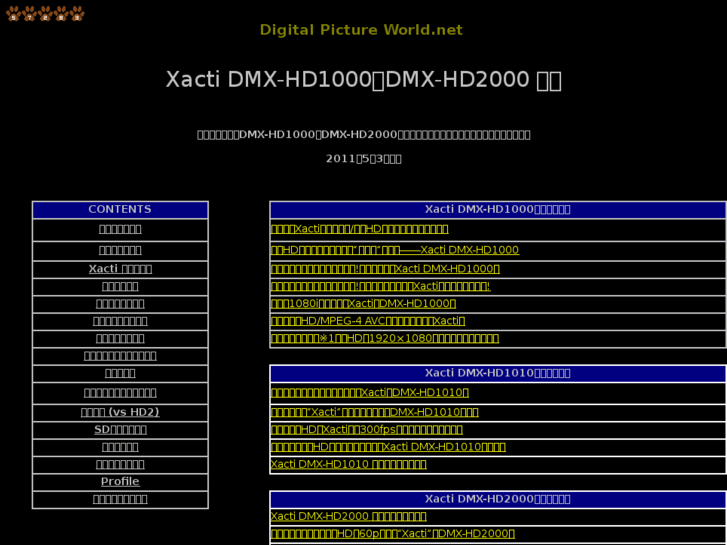This screenshot has height=545, width=727.
Task: Open the CONTENTS link starting with SD
Action: (121, 430)
